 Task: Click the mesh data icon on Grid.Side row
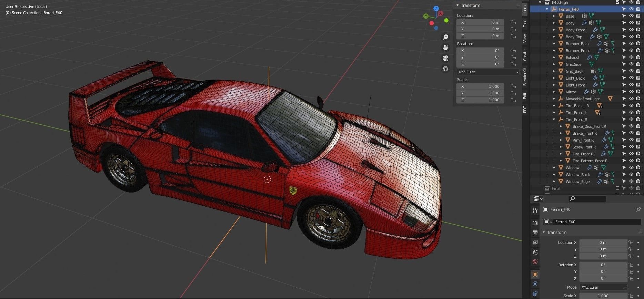pos(591,64)
